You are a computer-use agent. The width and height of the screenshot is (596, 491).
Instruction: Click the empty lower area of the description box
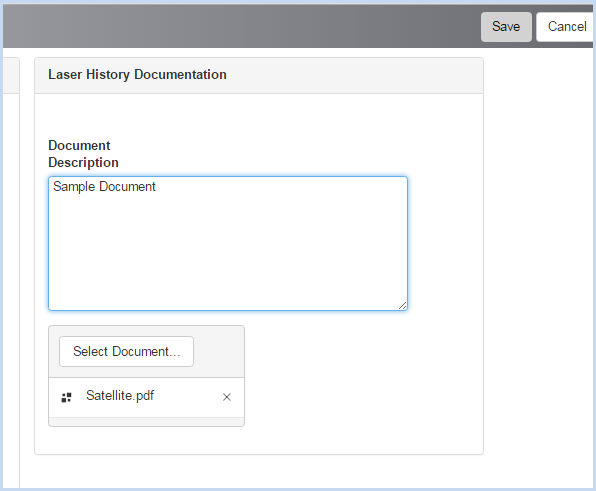(228, 258)
